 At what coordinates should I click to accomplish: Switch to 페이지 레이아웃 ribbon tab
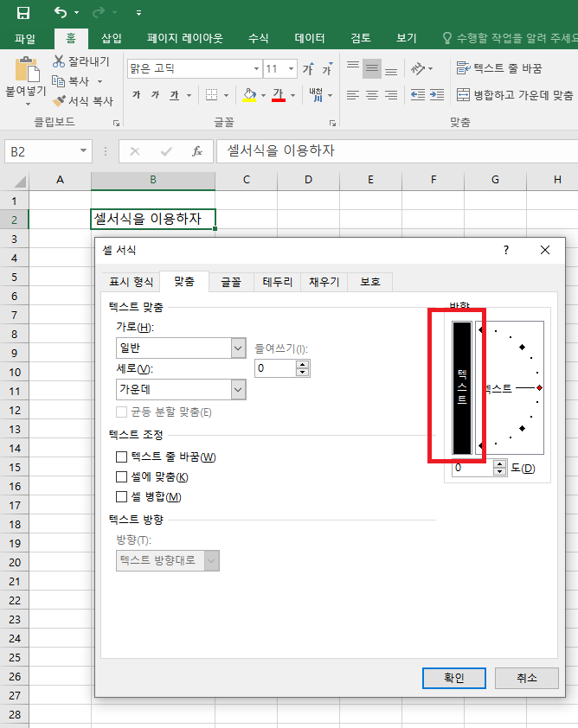[x=185, y=38]
